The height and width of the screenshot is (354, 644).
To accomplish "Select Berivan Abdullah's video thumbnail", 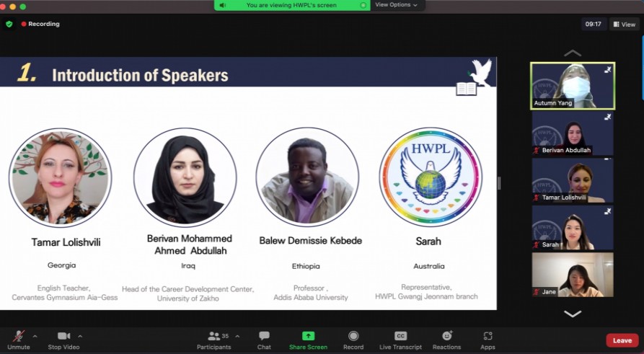I will coord(573,133).
